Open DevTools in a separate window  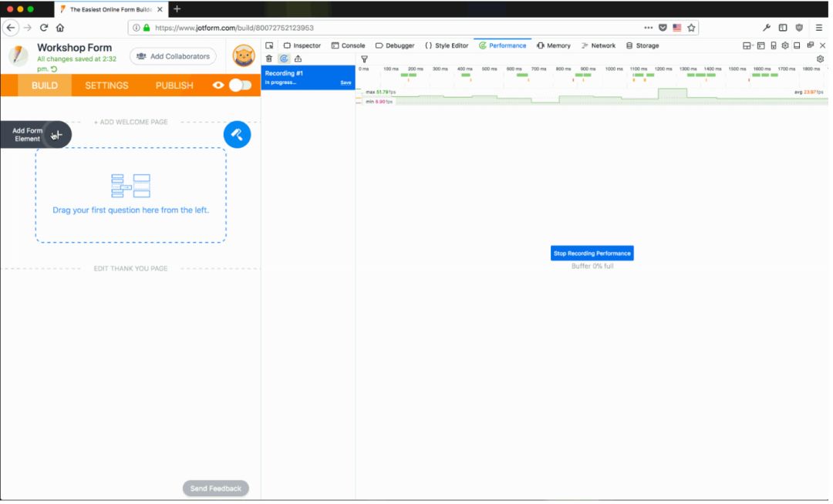(x=810, y=45)
